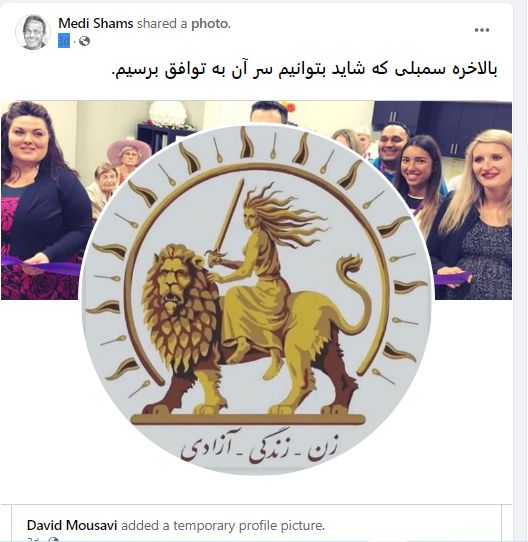The width and height of the screenshot is (528, 542).
Task: Click the woman in pink hat in cover
Action: [x=129, y=156]
